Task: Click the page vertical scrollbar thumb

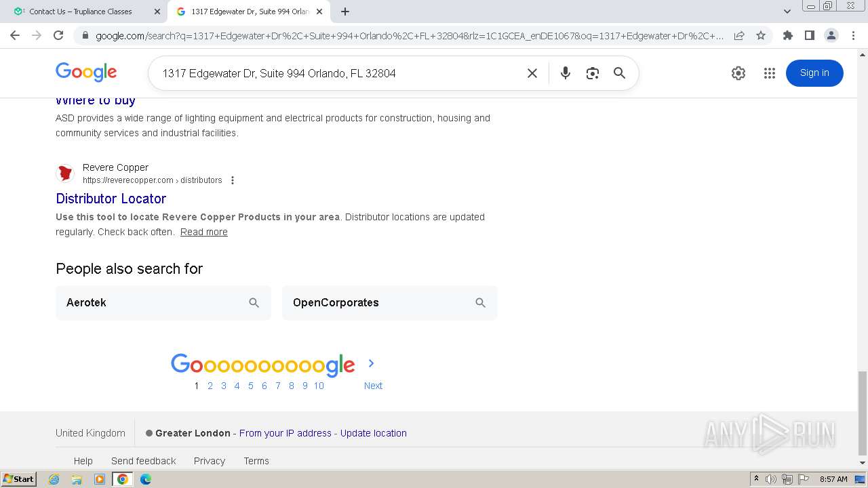Action: [863, 413]
